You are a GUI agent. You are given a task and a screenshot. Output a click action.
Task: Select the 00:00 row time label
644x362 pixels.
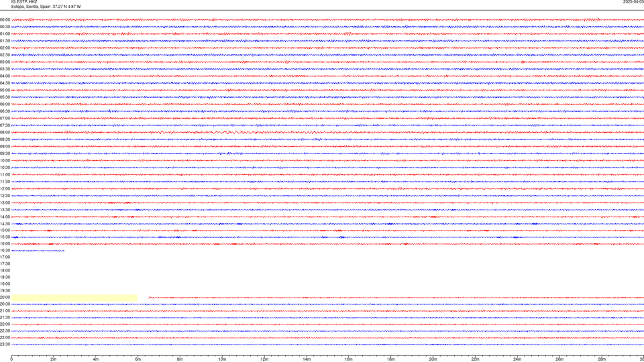[5, 19]
